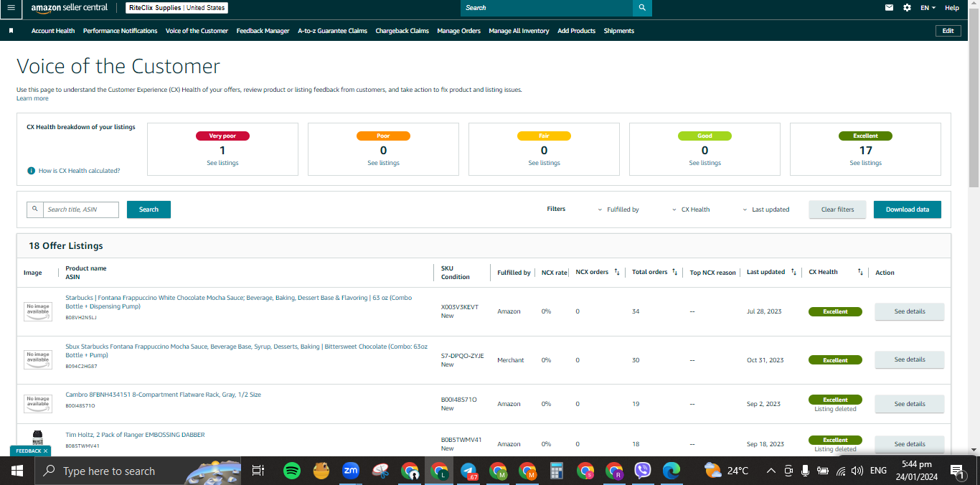This screenshot has height=485, width=980.
Task: Open Chargeback Claims in the nav bar
Action: [402, 31]
